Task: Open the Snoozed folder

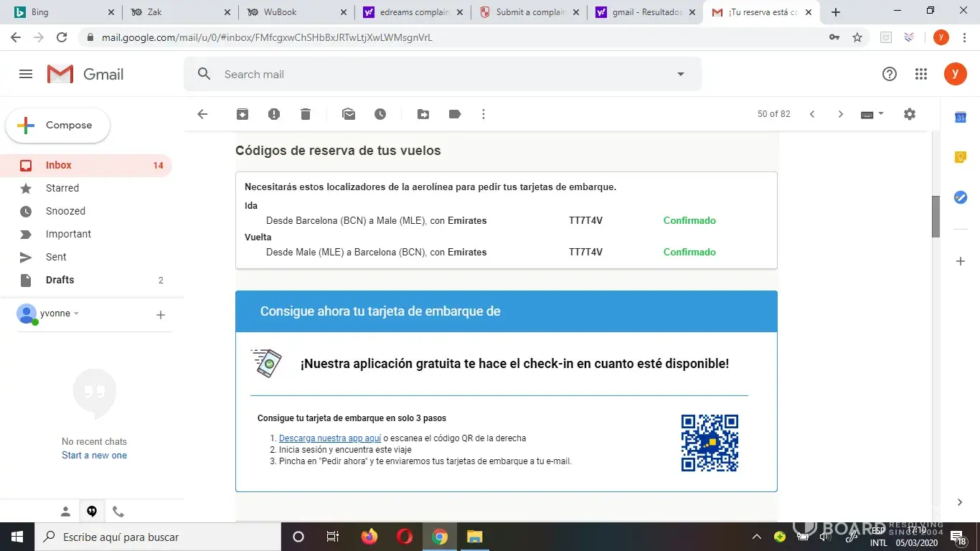Action: [86, 211]
